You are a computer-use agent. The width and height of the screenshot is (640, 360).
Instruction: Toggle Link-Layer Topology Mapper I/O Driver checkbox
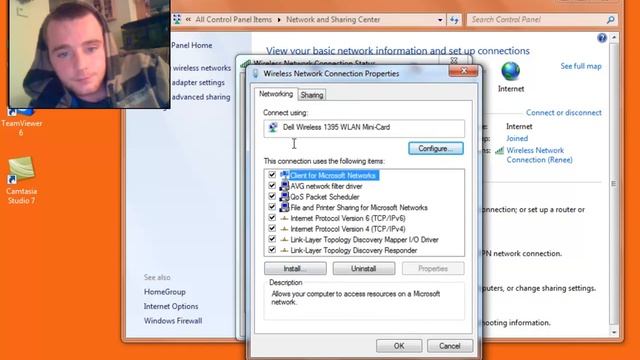click(x=272, y=239)
